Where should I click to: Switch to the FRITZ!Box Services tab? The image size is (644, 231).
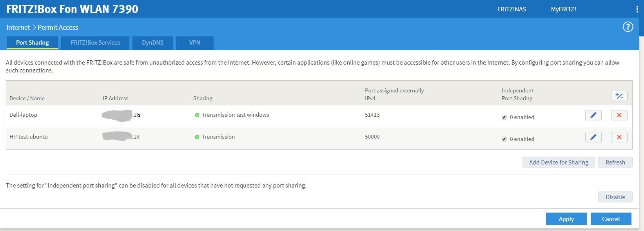click(95, 43)
